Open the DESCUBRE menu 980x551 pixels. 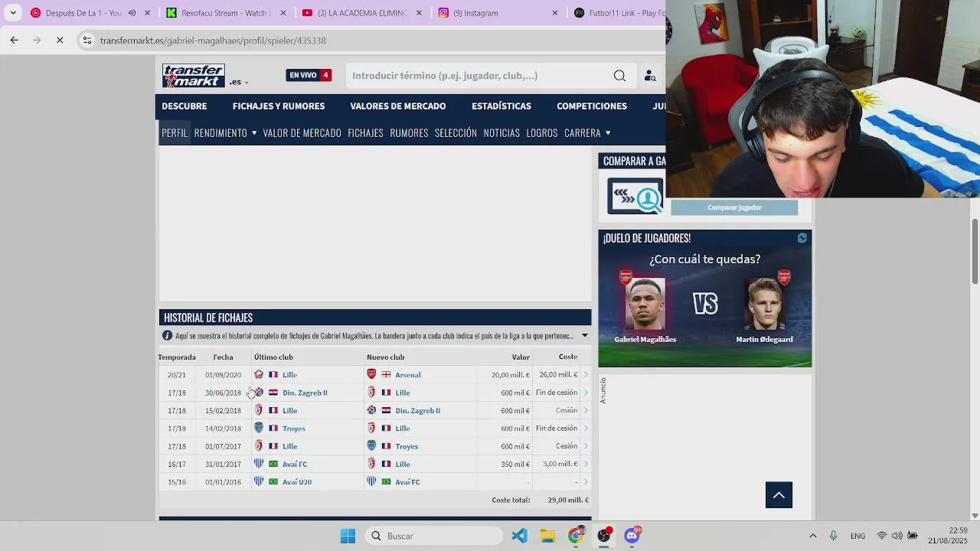tap(184, 106)
